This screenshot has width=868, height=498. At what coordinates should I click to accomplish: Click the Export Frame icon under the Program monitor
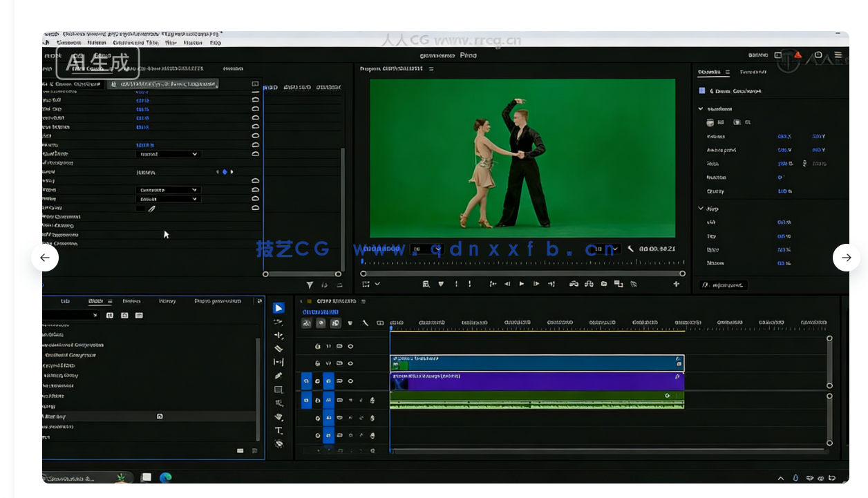[603, 284]
